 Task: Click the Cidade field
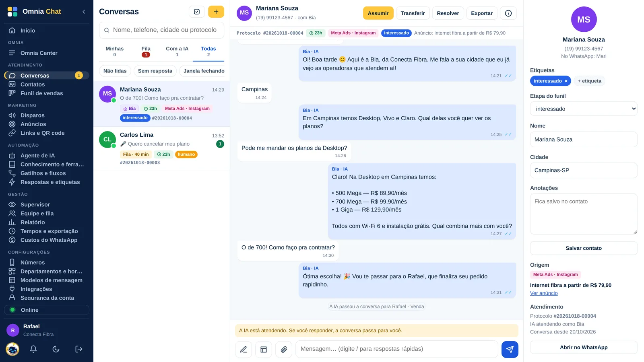[x=584, y=171]
